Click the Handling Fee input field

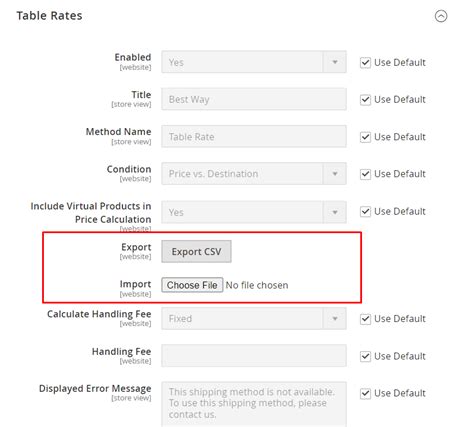tap(254, 356)
